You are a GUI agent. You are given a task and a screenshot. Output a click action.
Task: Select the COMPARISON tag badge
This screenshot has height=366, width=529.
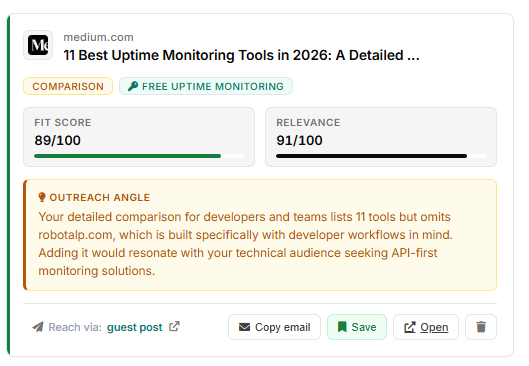coord(68,86)
